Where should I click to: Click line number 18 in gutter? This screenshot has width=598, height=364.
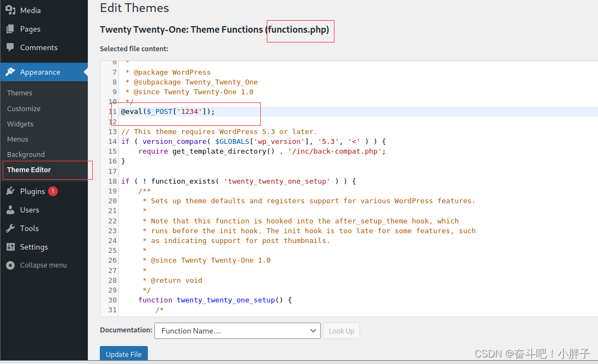(x=112, y=181)
